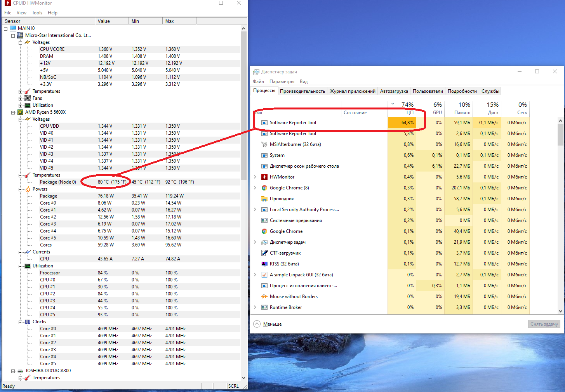Click the Системные прерывания process icon
This screenshot has height=392, width=565.
(264, 220)
